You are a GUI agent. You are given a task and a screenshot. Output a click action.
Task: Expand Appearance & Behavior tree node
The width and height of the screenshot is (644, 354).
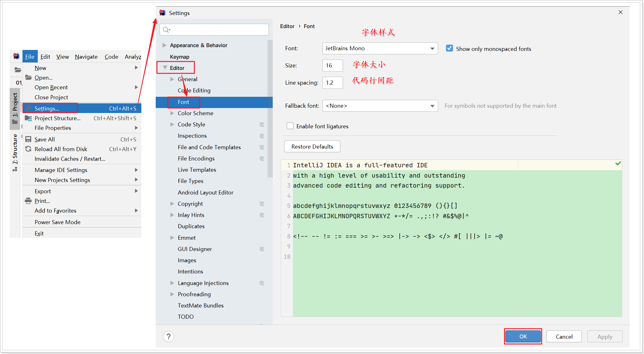(164, 45)
